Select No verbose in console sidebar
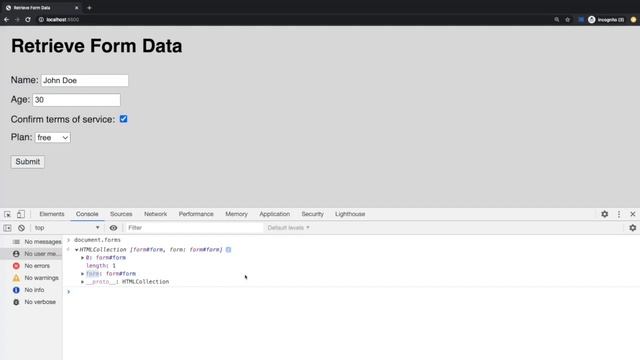 point(31,302)
